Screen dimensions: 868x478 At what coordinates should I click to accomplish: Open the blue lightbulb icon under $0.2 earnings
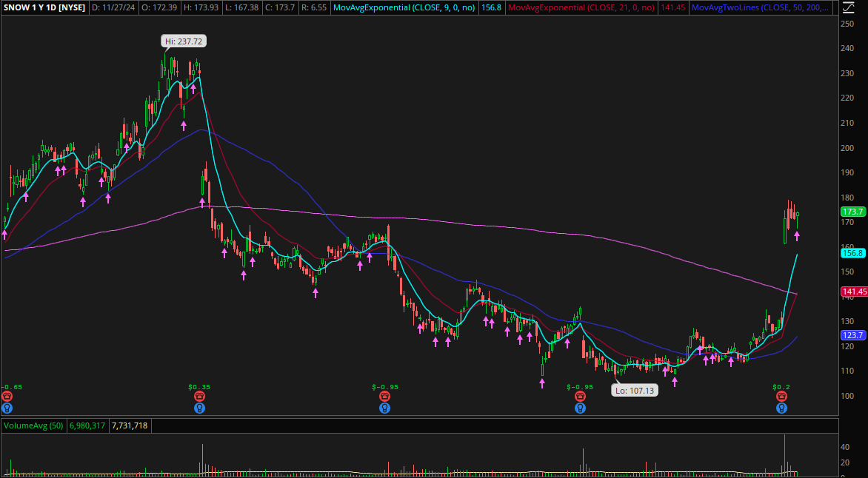point(781,408)
